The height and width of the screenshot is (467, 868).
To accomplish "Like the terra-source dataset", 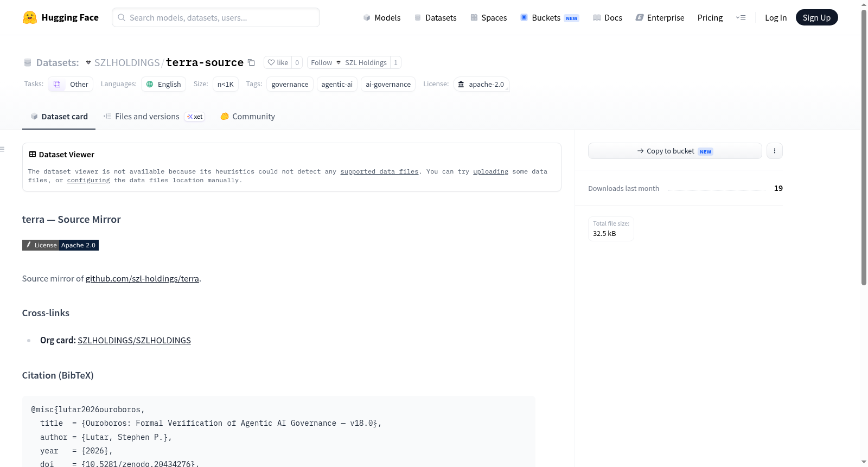I will 278,62.
